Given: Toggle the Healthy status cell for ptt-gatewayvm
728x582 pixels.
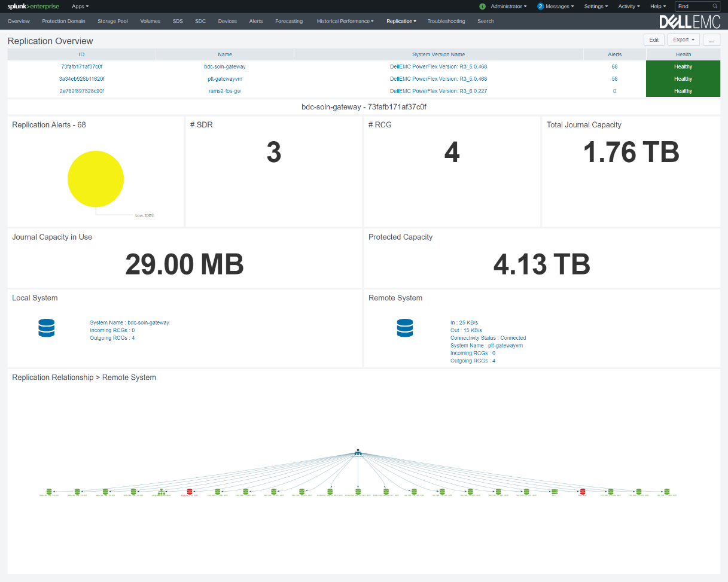Looking at the screenshot, I should [x=683, y=78].
